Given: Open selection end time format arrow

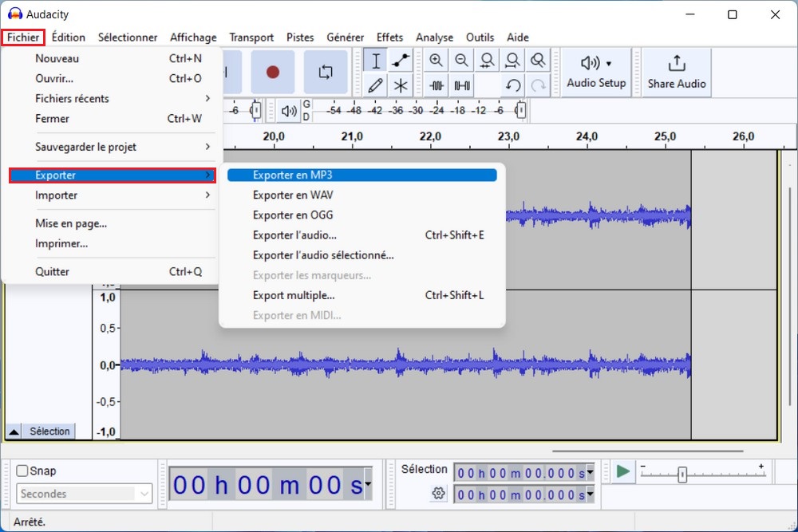Looking at the screenshot, I should tap(590, 494).
